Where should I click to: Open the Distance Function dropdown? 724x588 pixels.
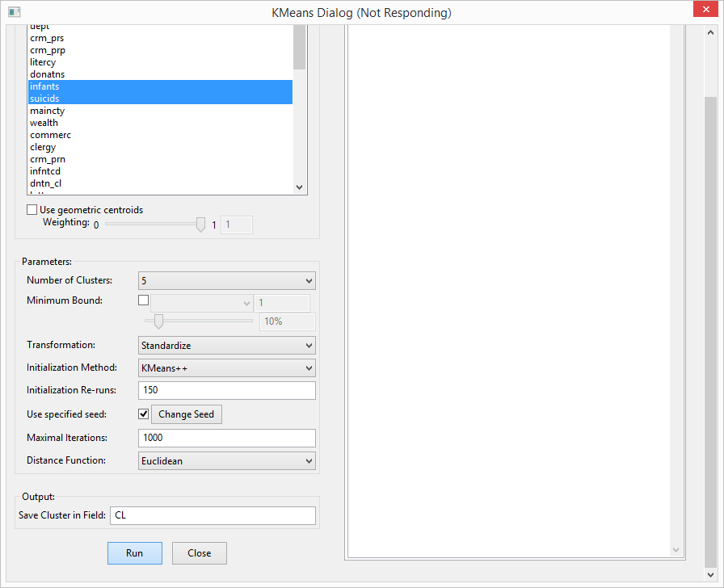point(227,461)
